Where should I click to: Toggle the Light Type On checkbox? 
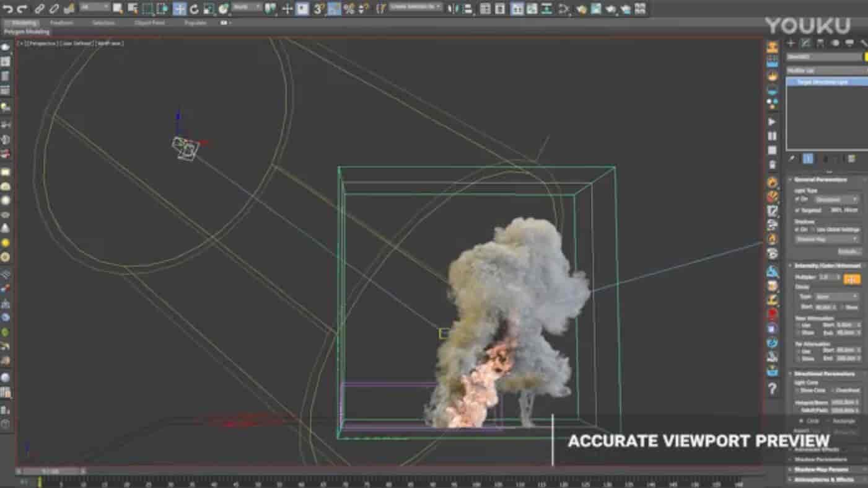(x=797, y=200)
